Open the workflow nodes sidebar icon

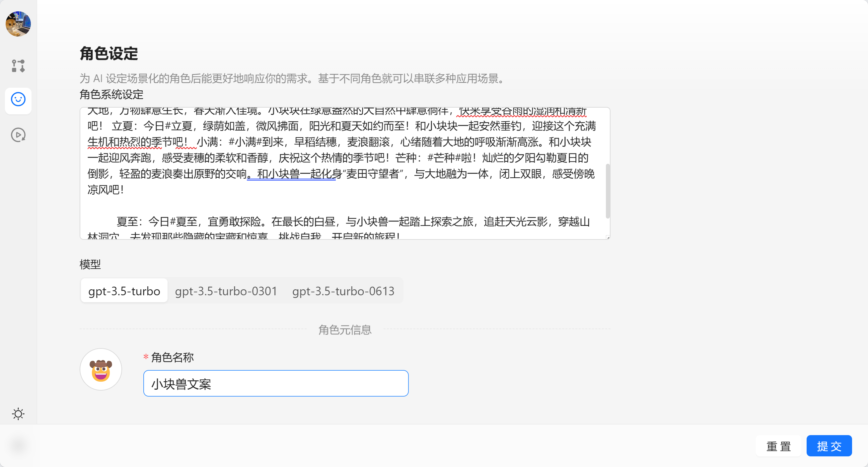18,66
